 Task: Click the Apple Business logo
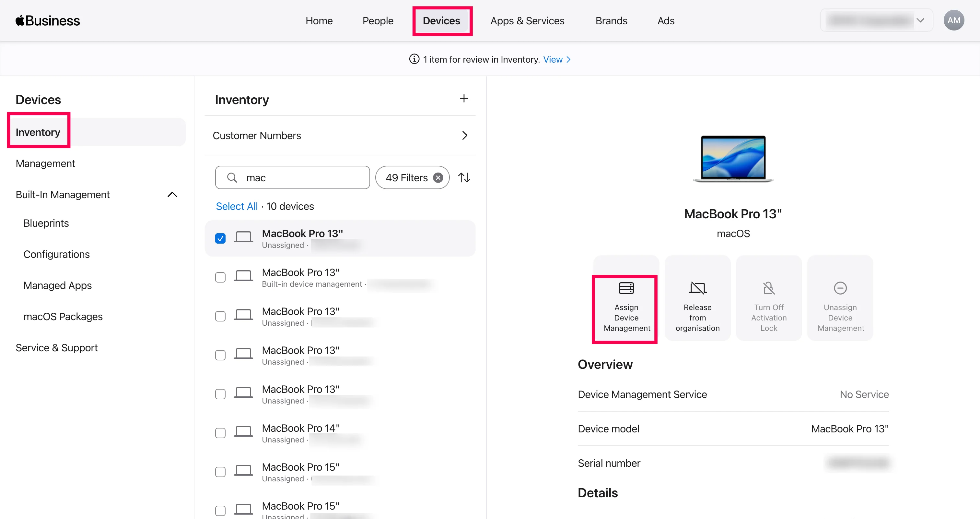point(48,20)
